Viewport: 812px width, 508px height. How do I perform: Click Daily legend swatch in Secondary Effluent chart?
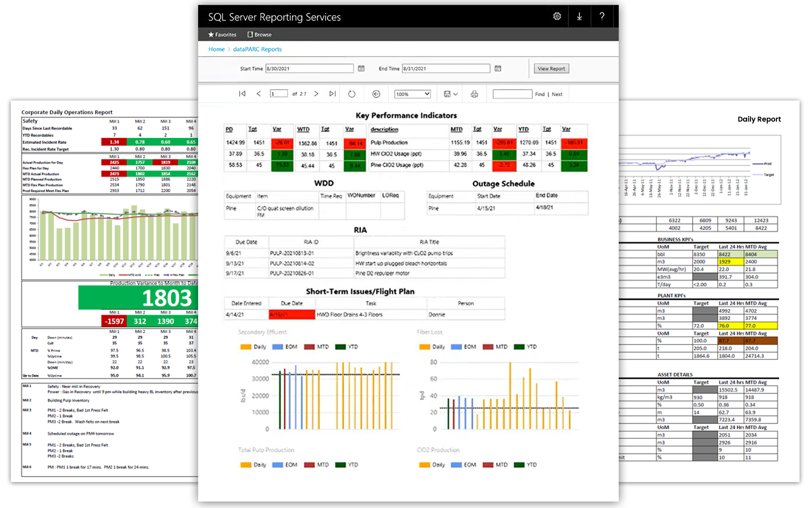pos(246,347)
